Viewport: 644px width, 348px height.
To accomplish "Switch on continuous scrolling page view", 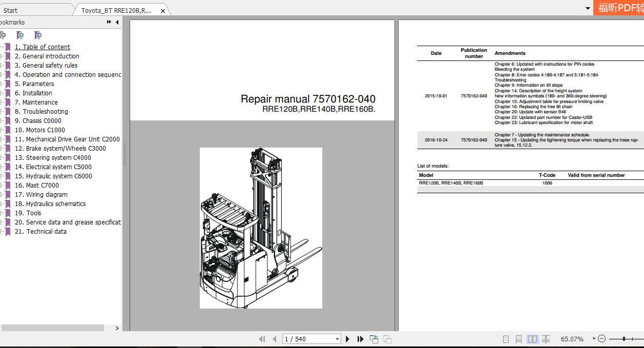I will click(x=519, y=338).
